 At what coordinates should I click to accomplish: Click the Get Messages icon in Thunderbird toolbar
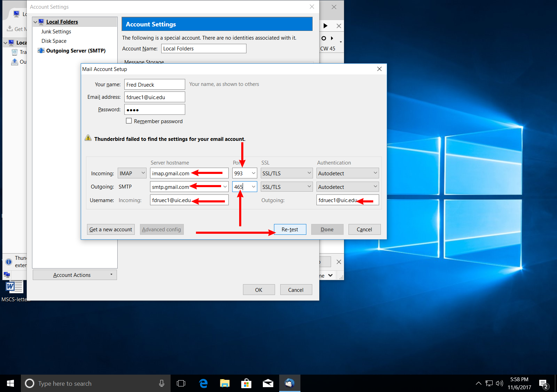pos(10,29)
